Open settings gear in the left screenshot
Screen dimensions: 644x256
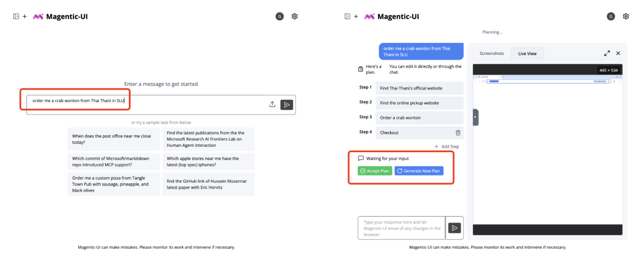(295, 17)
